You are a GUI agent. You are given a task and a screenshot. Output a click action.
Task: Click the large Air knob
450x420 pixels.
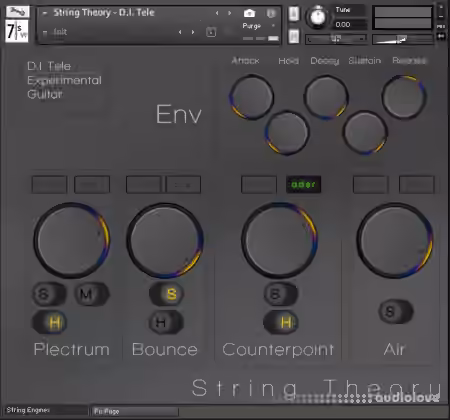395,240
